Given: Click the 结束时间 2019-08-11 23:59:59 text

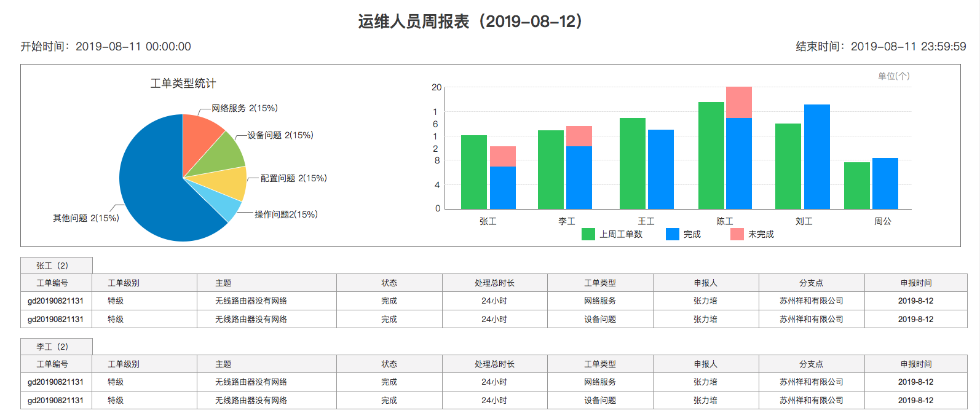Looking at the screenshot, I should pos(881,47).
